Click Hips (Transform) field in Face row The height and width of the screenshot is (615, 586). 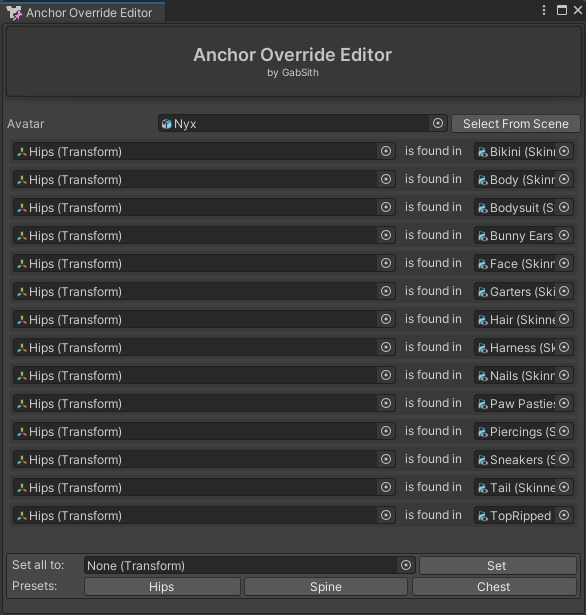pos(204,263)
